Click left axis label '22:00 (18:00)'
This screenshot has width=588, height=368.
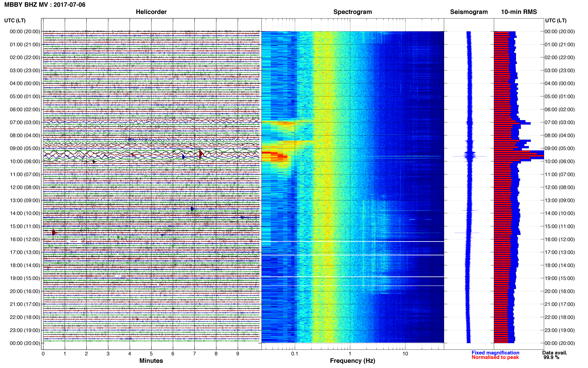pos(25,317)
